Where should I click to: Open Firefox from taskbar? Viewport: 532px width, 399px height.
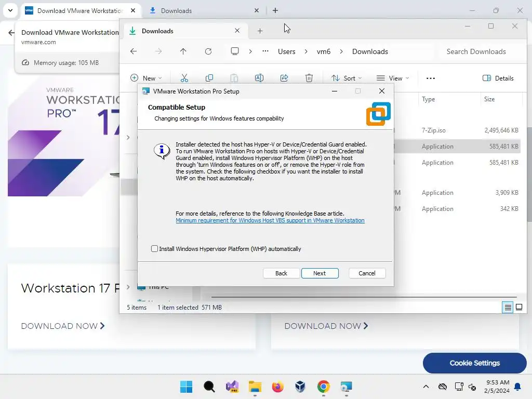pyautogui.click(x=277, y=387)
